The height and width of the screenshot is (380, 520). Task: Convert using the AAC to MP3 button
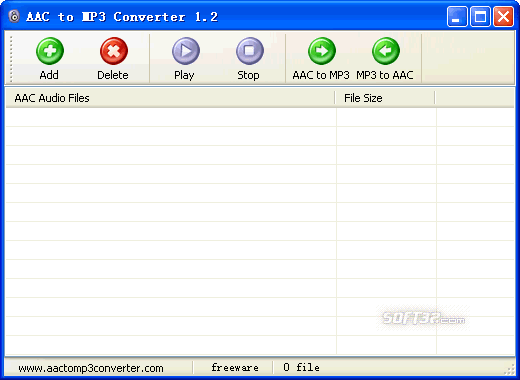321,58
